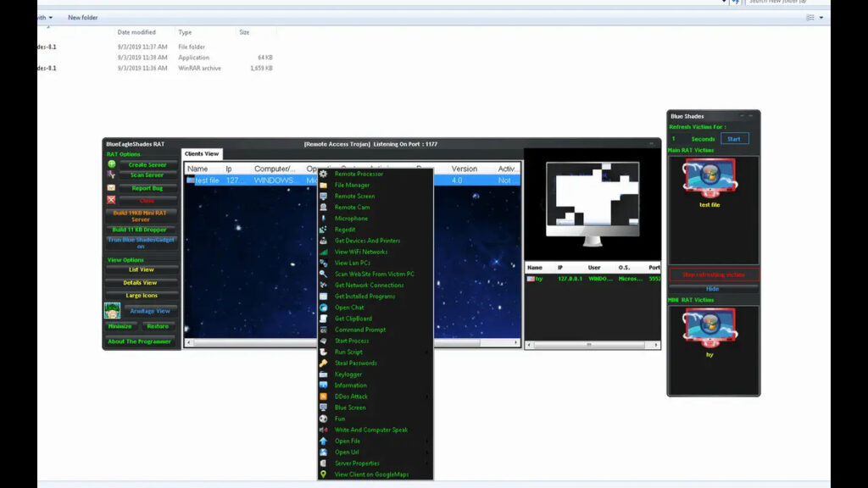Select the hy thumbnail under Mini RAT Victims

[x=709, y=333]
